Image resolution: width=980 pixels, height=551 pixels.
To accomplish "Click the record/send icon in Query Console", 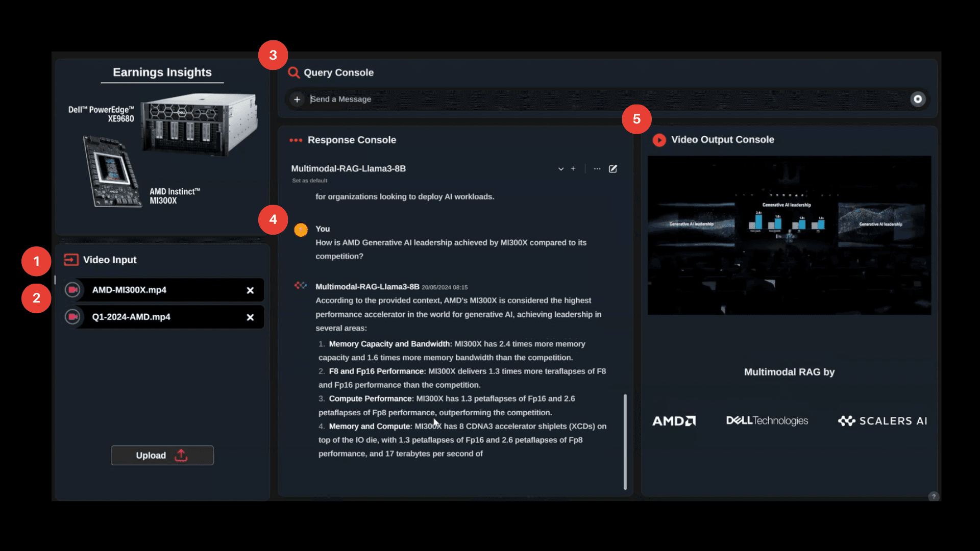I will [918, 99].
